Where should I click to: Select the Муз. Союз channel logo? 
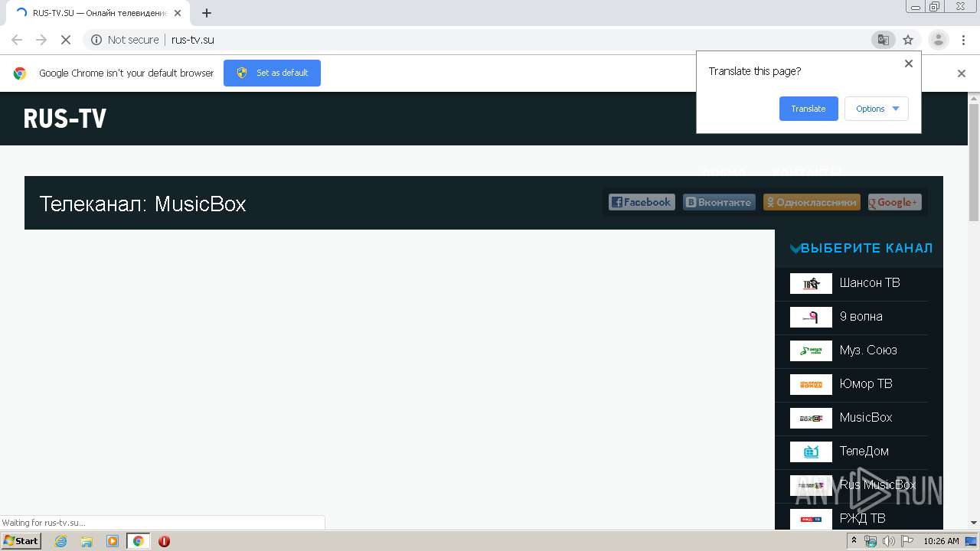click(x=811, y=350)
